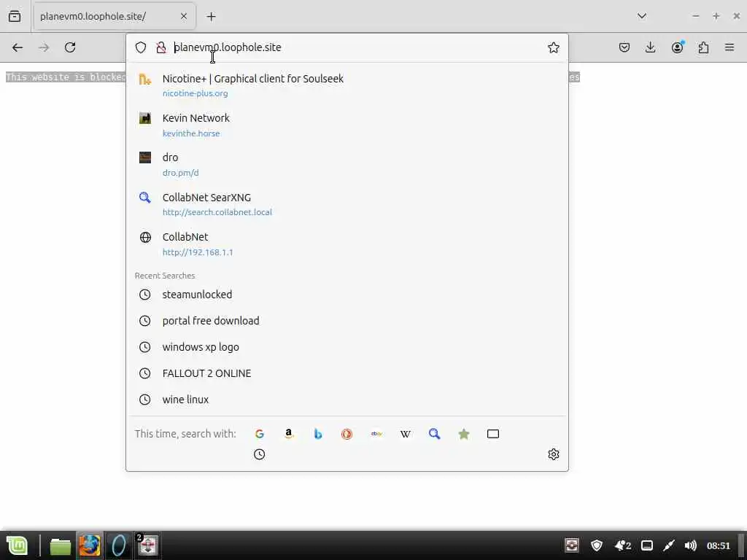Viewport: 747px width, 560px height.
Task: Pick recent search steamunlocked
Action: pos(347,295)
